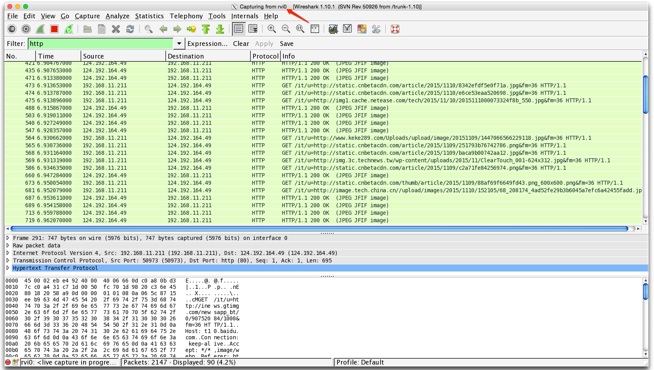Viewport: 654px width, 370px height.
Task: Open the preferences tools icon
Action: click(x=376, y=29)
